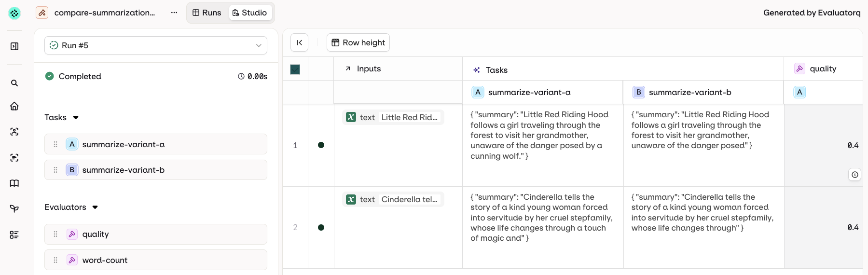
Task: Click the Row height button
Action: tap(358, 42)
